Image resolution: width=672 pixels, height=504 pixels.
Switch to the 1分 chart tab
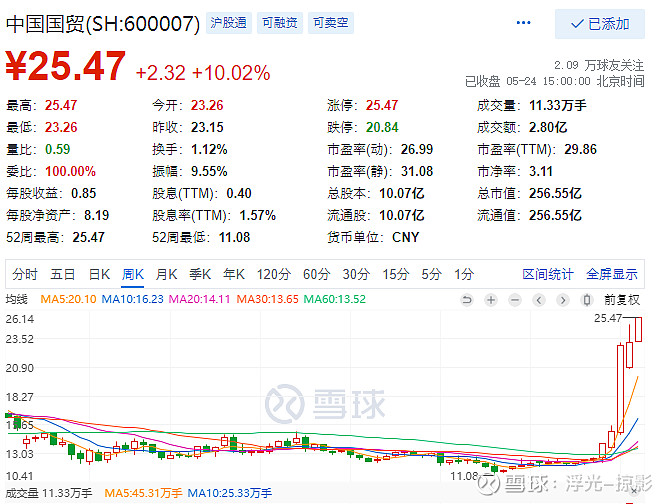(x=464, y=274)
